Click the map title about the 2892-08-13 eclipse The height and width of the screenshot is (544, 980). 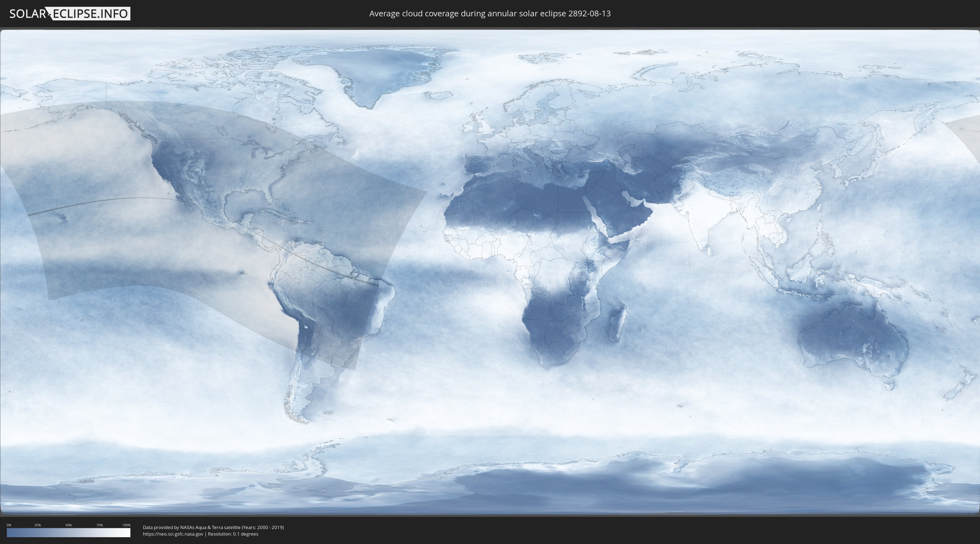point(490,14)
